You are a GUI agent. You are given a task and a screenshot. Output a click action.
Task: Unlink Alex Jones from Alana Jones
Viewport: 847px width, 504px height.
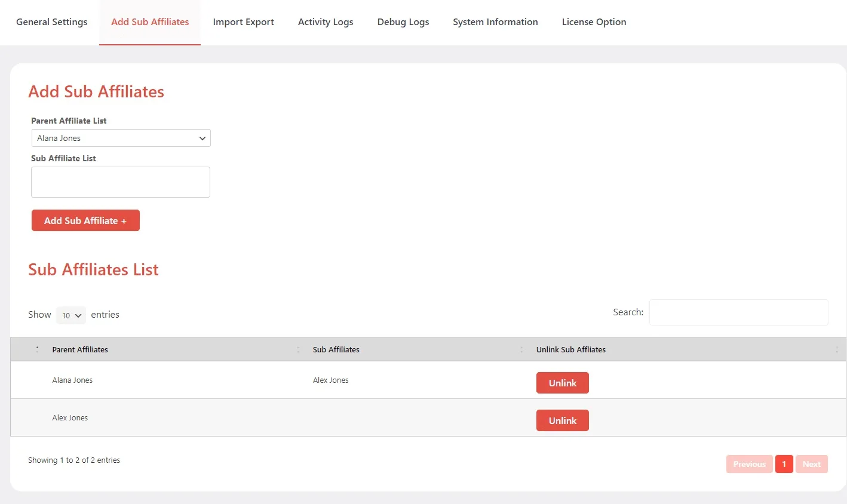tap(562, 383)
